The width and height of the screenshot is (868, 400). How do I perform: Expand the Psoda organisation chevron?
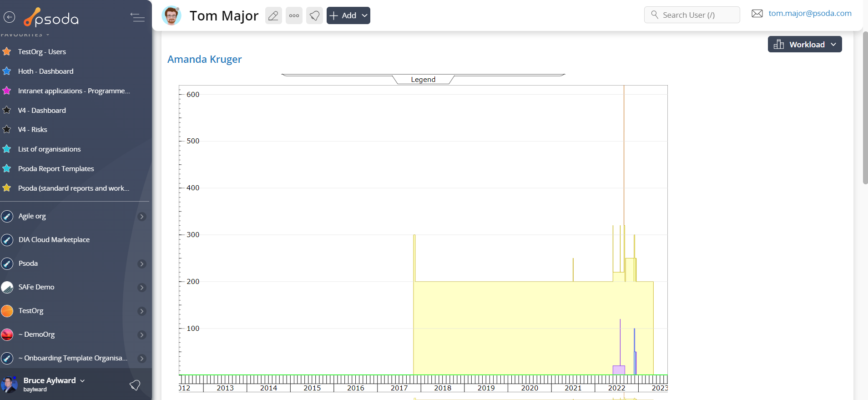click(142, 264)
